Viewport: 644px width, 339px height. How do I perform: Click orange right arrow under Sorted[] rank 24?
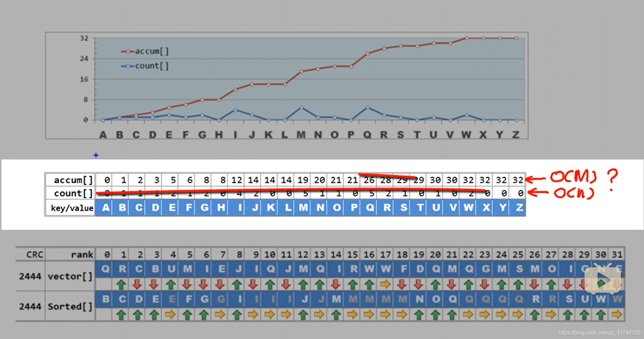(501, 315)
